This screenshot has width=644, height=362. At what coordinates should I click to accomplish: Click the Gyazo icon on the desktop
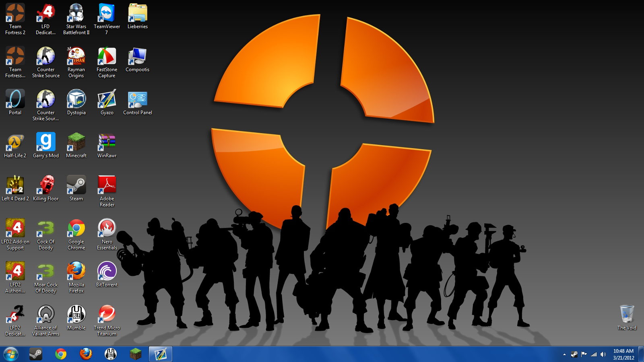coord(107,102)
